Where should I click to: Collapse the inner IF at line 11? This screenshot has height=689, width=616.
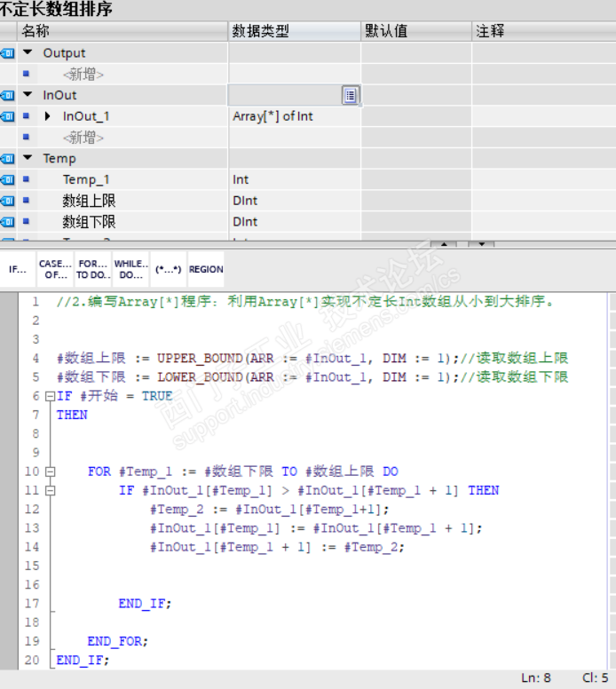50,491
